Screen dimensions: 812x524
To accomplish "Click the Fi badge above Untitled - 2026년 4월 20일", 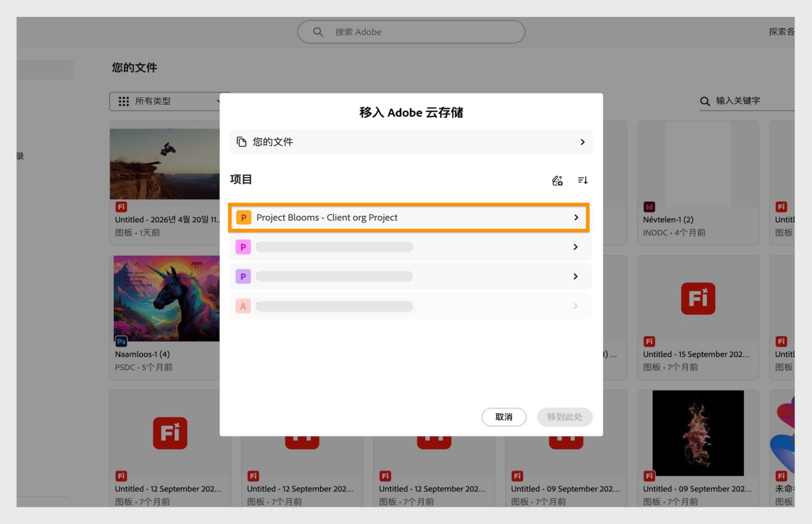I will coord(121,207).
